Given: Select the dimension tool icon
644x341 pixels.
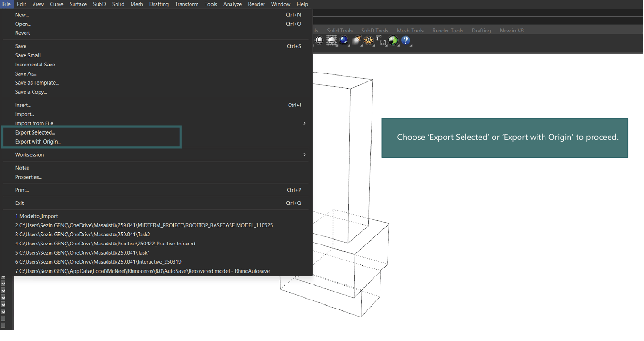Looking at the screenshot, I should click(381, 41).
